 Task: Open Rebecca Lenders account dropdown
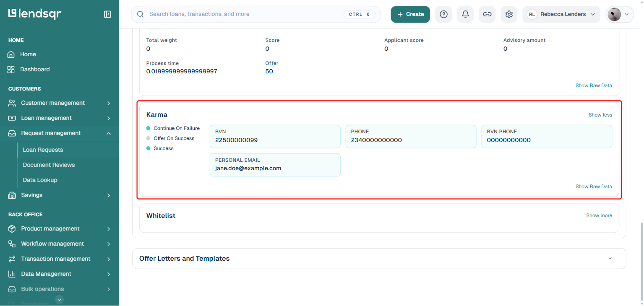pyautogui.click(x=561, y=14)
